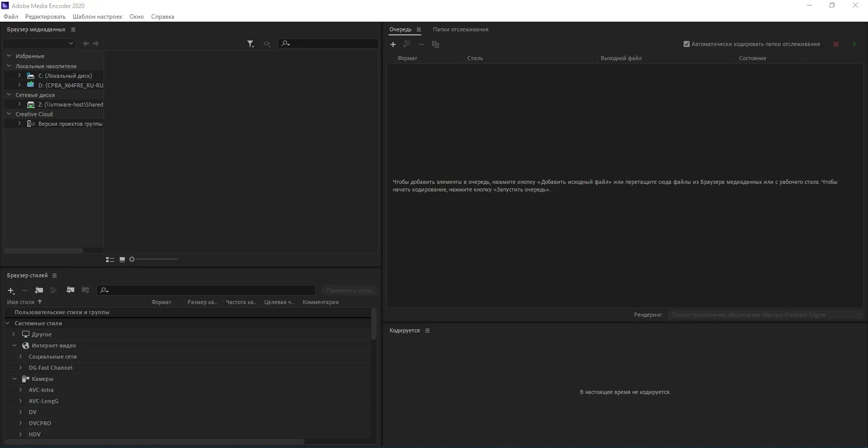
Task: Collapse the Системные стили group
Action: (8, 323)
